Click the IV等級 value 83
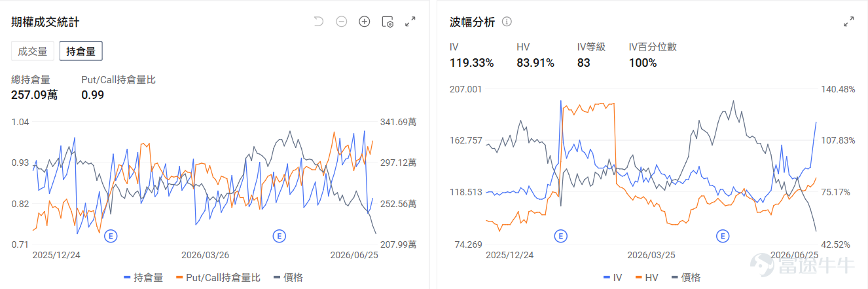This screenshot has height=289, width=868. tap(584, 63)
